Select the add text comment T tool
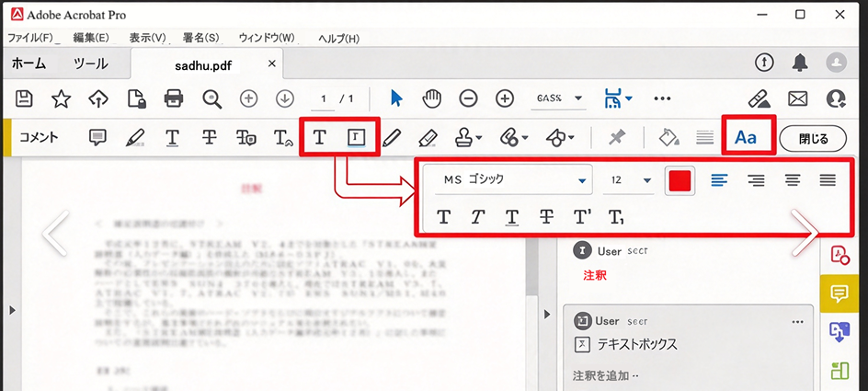 click(319, 137)
